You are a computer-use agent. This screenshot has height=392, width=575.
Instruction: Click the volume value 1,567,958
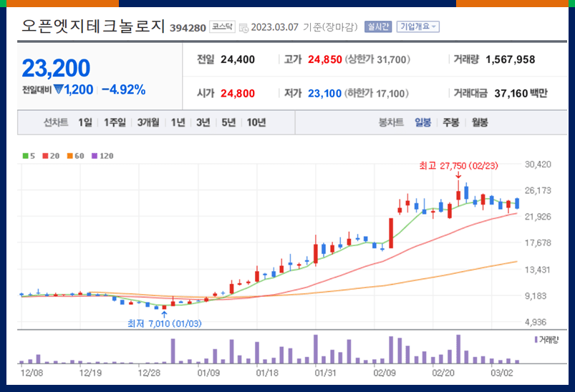click(510, 59)
